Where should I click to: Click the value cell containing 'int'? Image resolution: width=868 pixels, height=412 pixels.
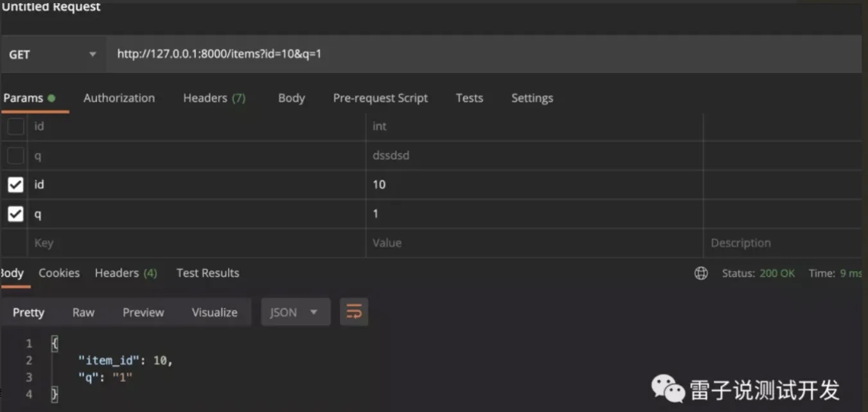[x=535, y=127]
